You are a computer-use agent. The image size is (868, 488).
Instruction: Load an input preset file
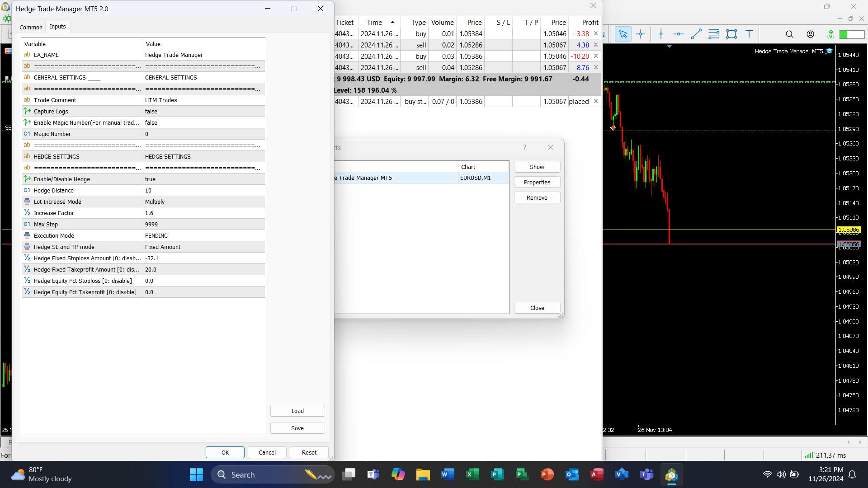tap(297, 411)
